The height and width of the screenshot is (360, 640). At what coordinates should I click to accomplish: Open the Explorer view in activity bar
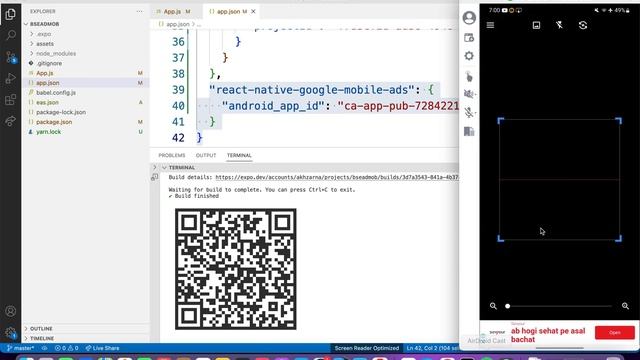pos(11,14)
